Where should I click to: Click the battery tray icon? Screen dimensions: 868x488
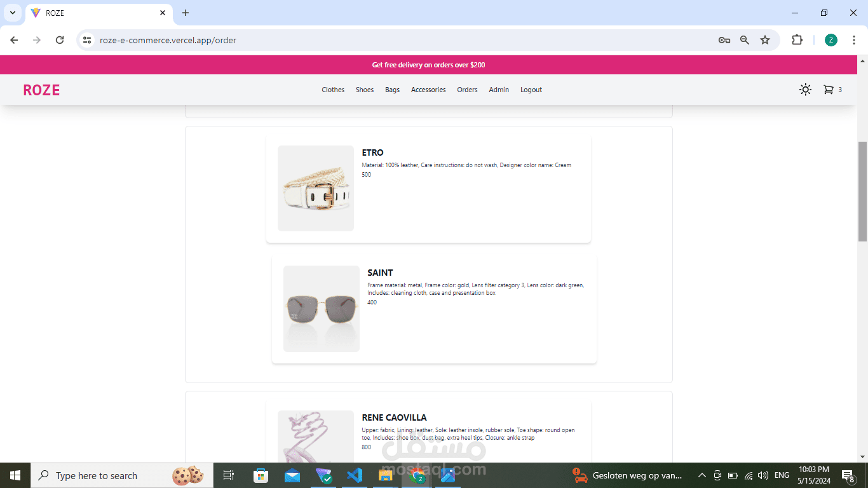pyautogui.click(x=733, y=475)
